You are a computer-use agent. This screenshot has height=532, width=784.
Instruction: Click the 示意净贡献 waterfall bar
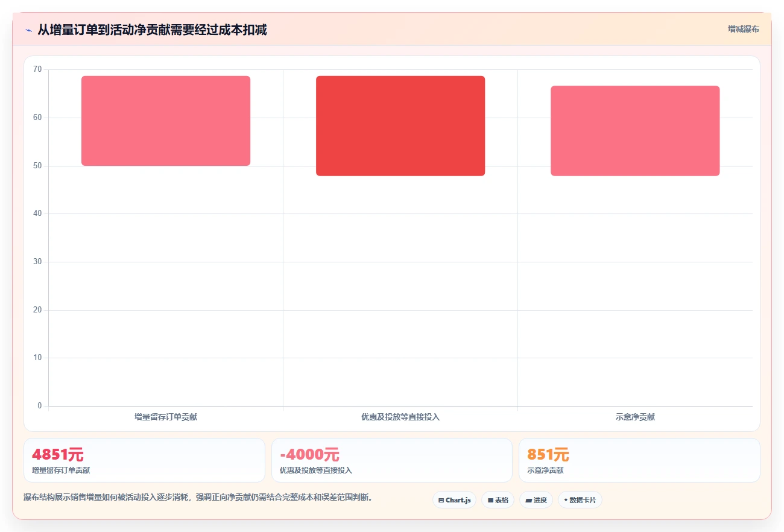pyautogui.click(x=635, y=131)
